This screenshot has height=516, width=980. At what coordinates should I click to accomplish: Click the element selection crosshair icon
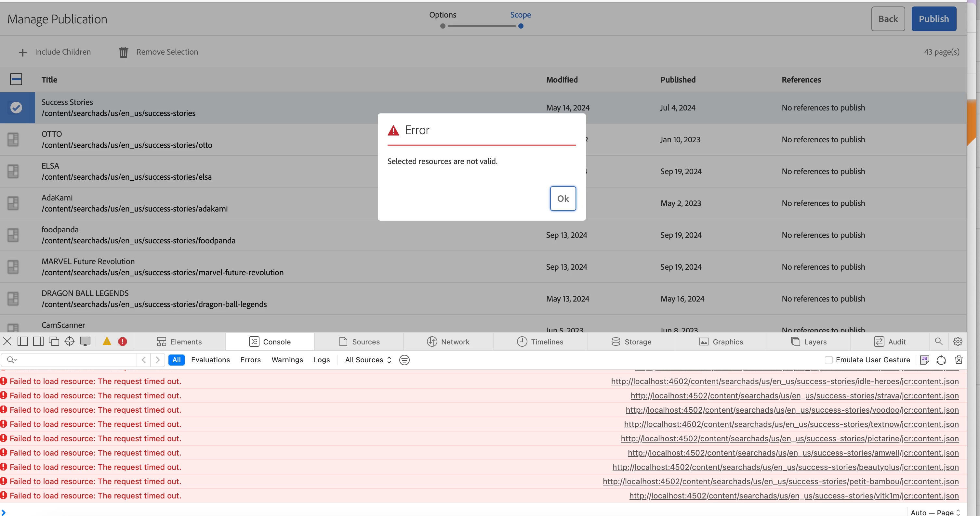click(x=69, y=342)
